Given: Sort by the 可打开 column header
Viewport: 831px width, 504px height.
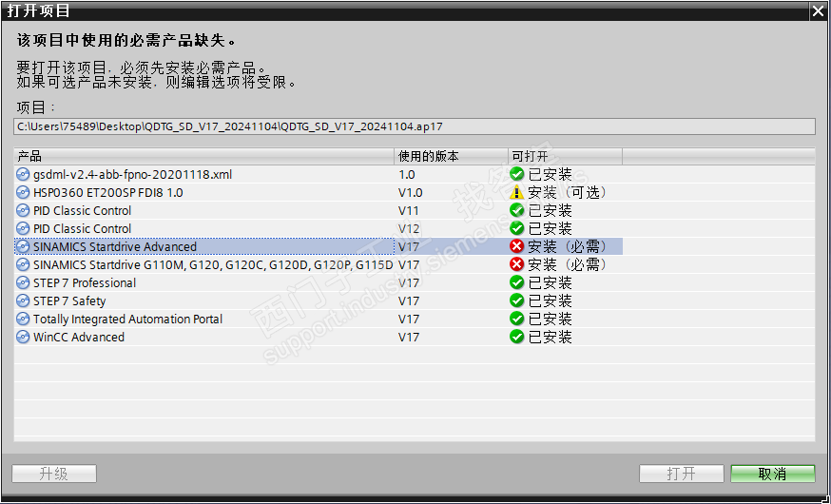Looking at the screenshot, I should click(x=565, y=156).
